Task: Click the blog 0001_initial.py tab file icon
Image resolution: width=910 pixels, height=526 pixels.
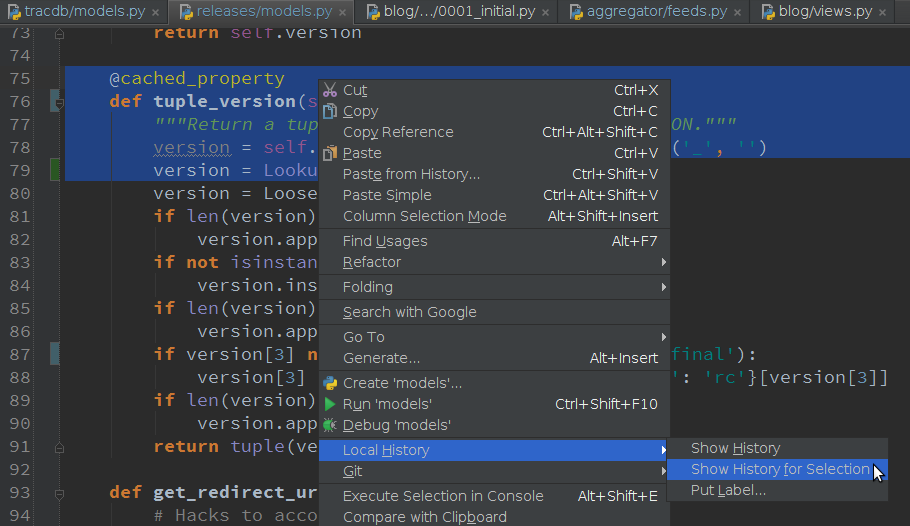Action: 373,12
